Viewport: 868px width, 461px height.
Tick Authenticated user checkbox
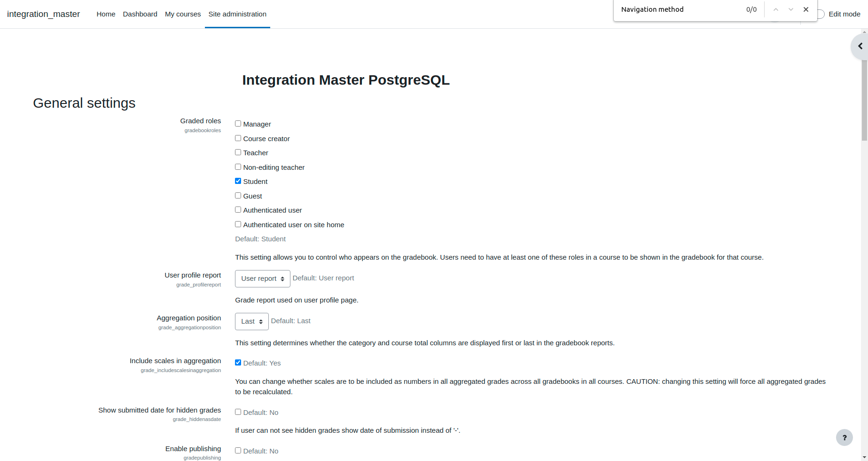pyautogui.click(x=238, y=210)
